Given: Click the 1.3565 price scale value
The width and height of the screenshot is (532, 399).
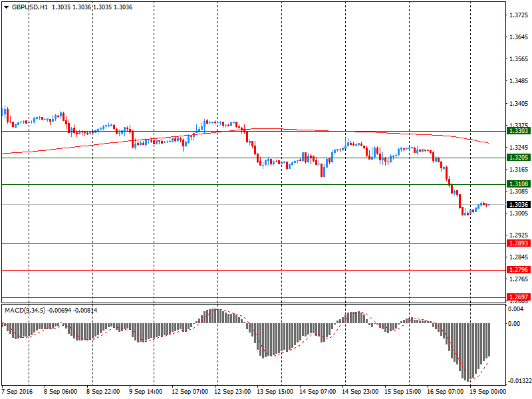Looking at the screenshot, I should click(x=519, y=59).
